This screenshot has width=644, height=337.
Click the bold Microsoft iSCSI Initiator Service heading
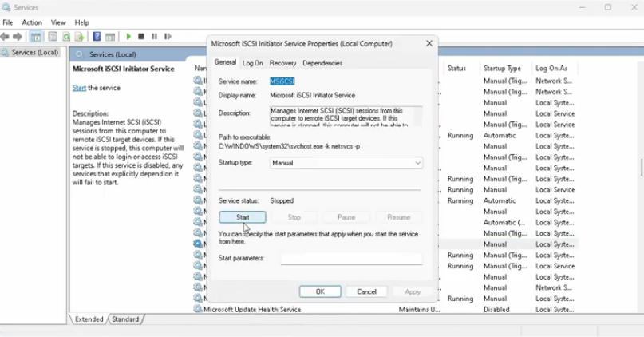(x=123, y=69)
